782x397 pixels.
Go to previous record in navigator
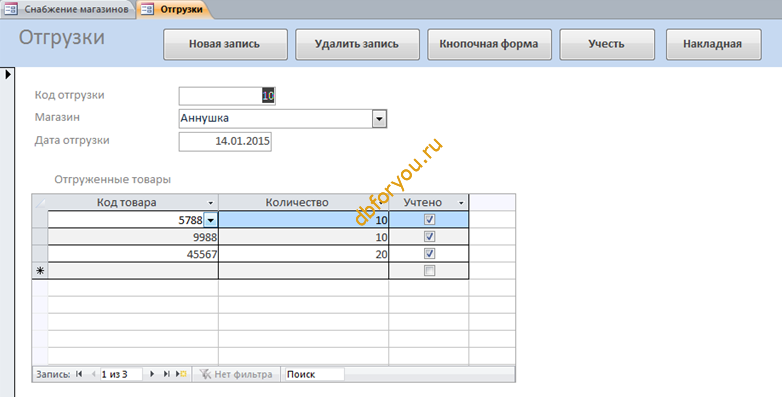[93, 374]
